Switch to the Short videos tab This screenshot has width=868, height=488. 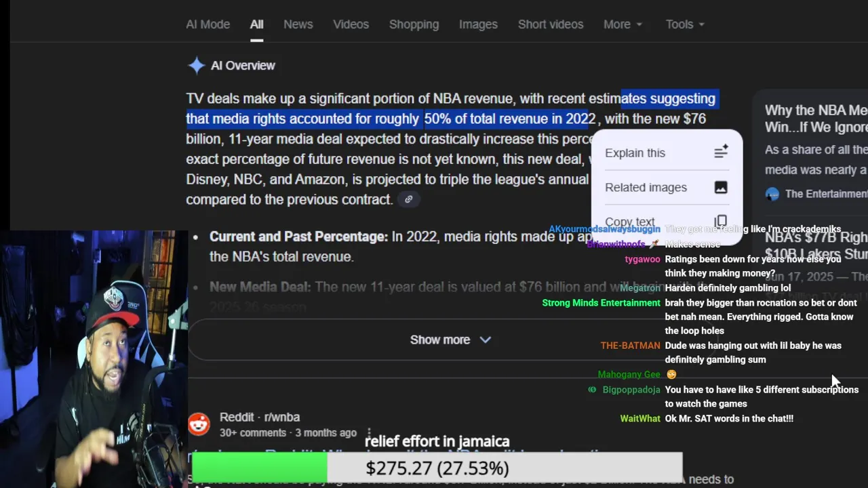click(551, 24)
